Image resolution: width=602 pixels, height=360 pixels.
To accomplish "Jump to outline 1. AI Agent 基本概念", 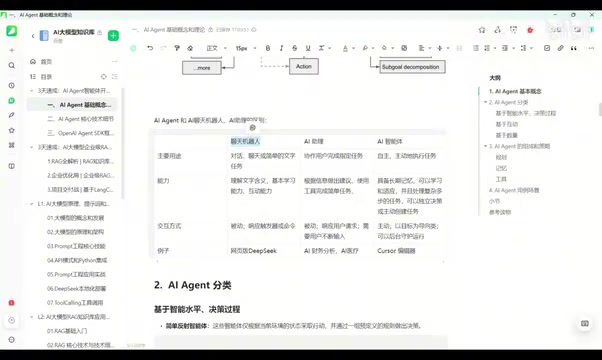I will point(515,91).
